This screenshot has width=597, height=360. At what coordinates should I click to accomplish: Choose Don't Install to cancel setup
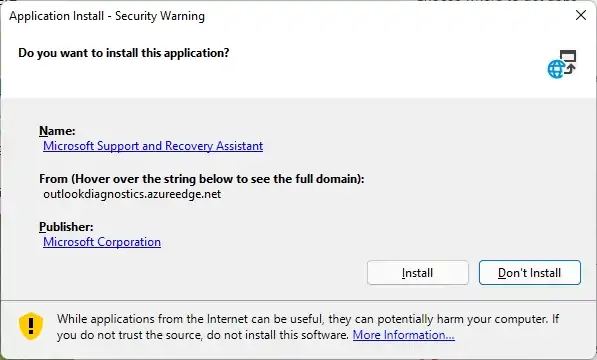pyautogui.click(x=530, y=272)
